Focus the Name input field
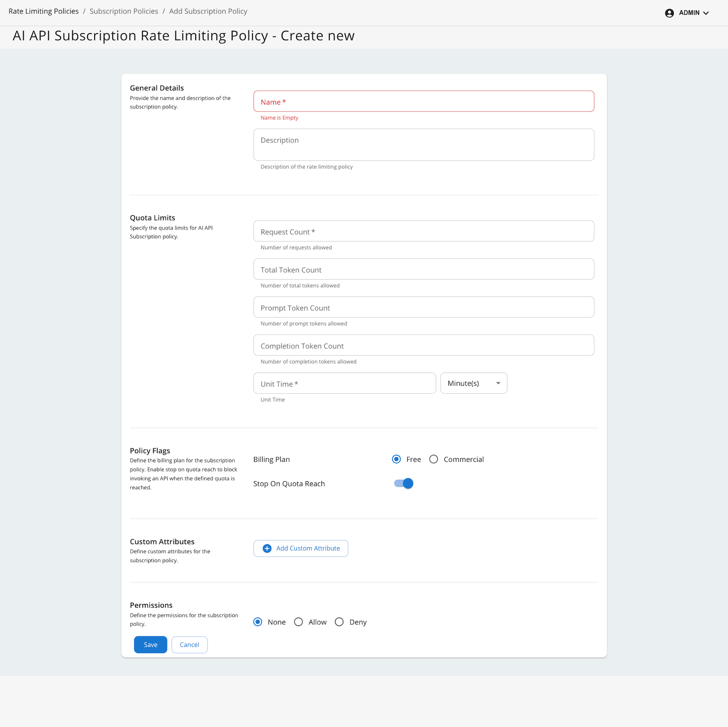This screenshot has height=727, width=728. coord(424,101)
